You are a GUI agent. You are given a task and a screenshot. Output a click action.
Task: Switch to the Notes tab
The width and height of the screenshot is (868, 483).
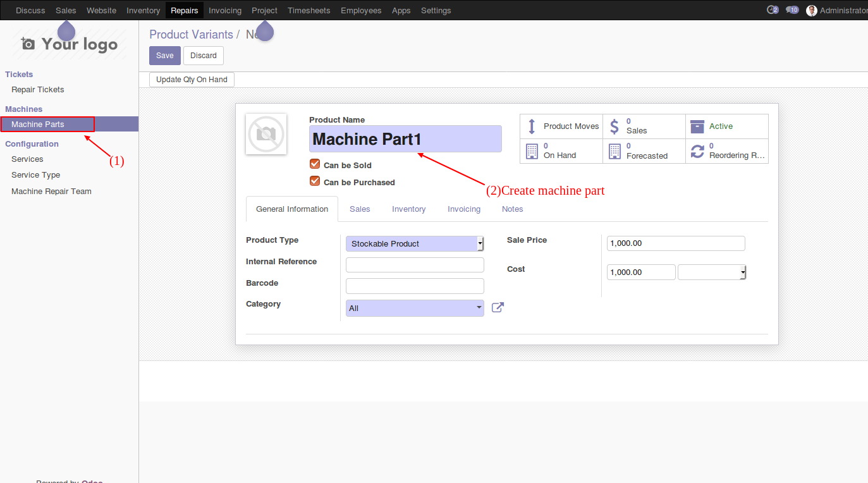coord(513,209)
